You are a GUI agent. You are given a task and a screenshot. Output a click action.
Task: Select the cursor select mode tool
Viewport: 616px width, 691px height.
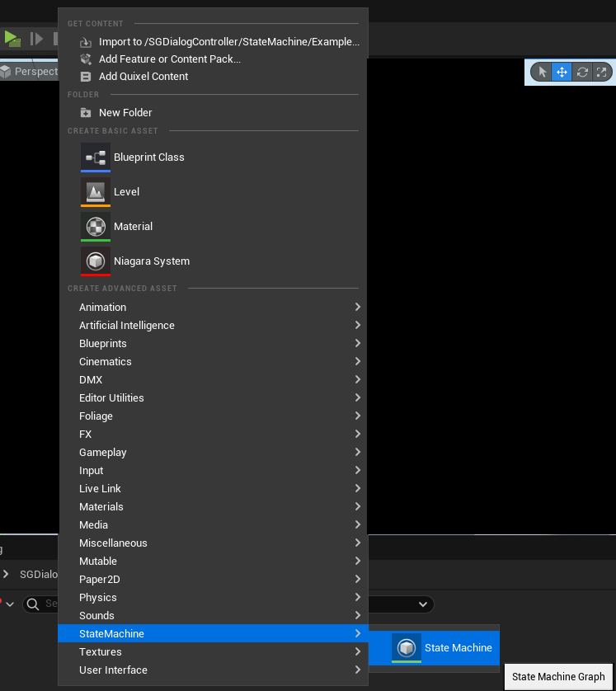pos(542,72)
